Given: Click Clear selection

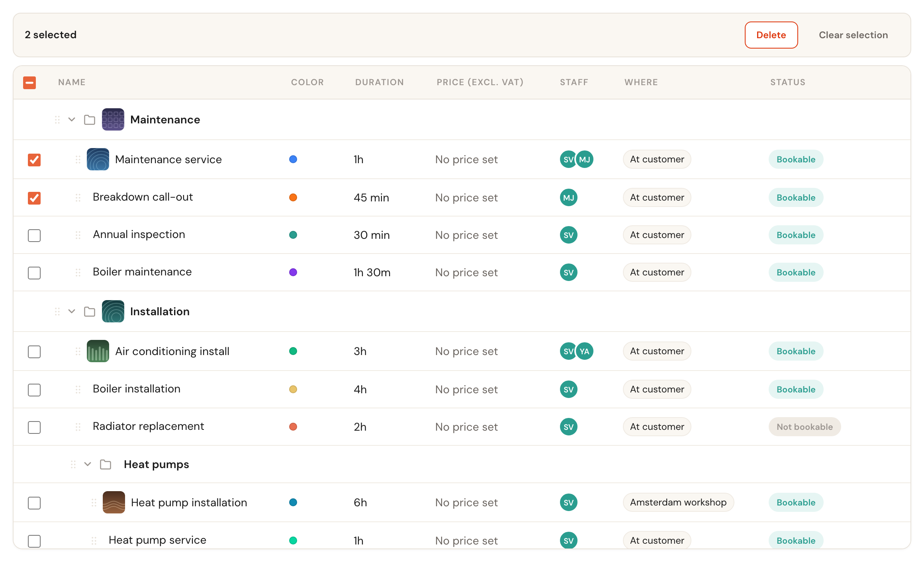Looking at the screenshot, I should click(x=853, y=35).
